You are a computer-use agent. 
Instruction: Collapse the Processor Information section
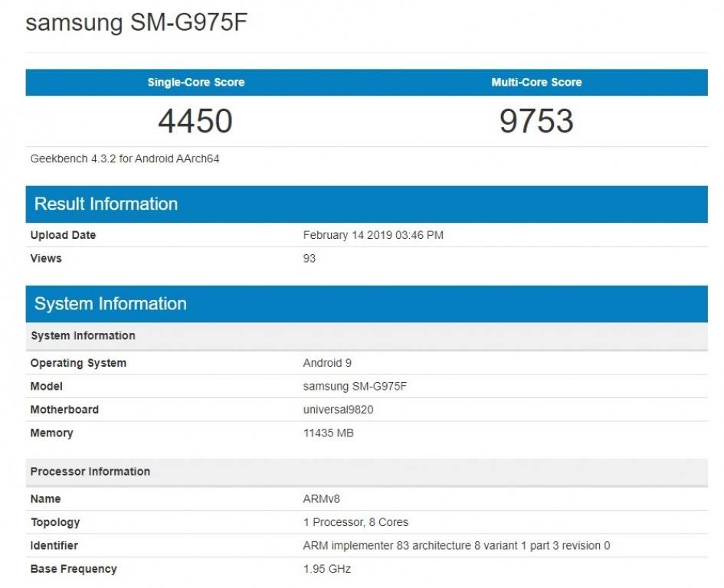90,471
